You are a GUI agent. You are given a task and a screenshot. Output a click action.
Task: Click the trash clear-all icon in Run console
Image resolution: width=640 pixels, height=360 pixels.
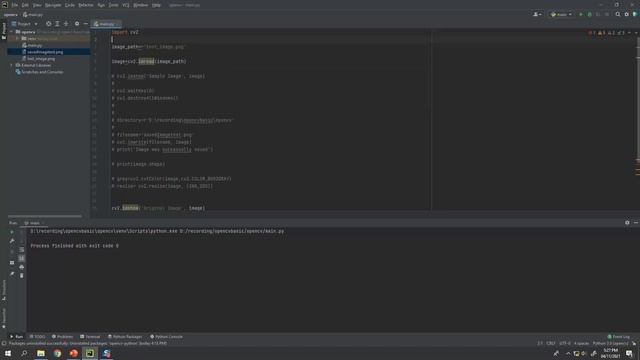pyautogui.click(x=22, y=276)
